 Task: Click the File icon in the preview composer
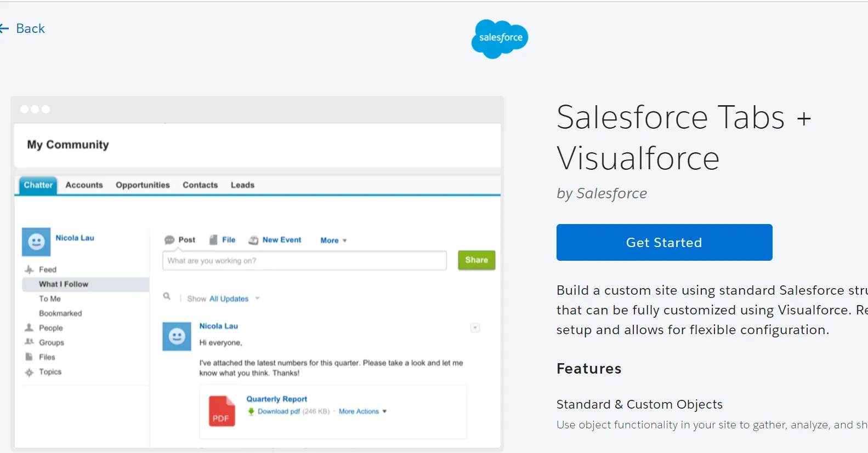[x=213, y=240]
